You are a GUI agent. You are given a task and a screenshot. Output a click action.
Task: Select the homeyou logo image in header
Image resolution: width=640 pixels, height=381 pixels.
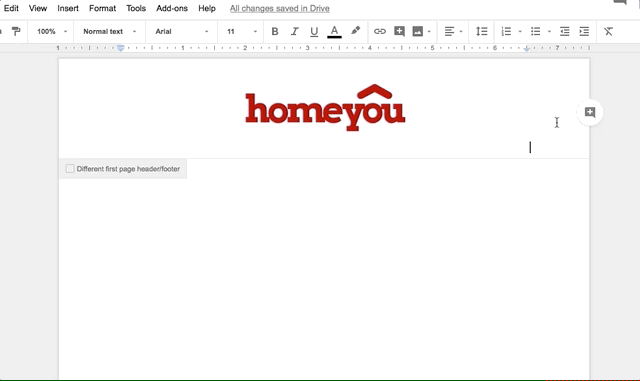325,108
